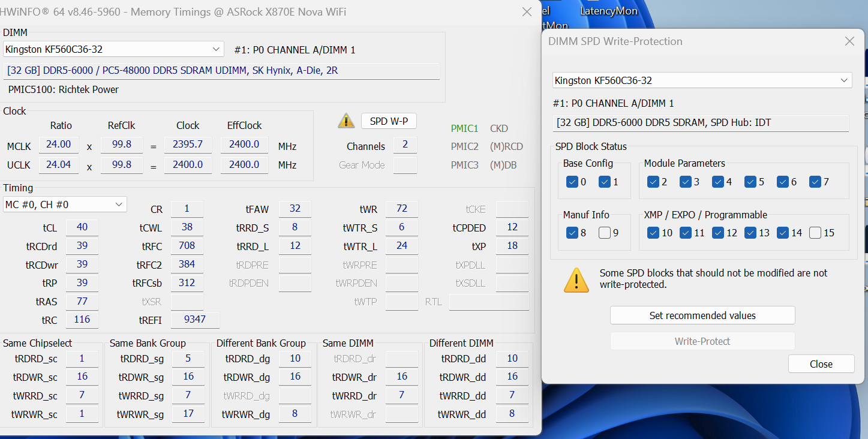Click the tRFC value field showing 708

coord(187,246)
